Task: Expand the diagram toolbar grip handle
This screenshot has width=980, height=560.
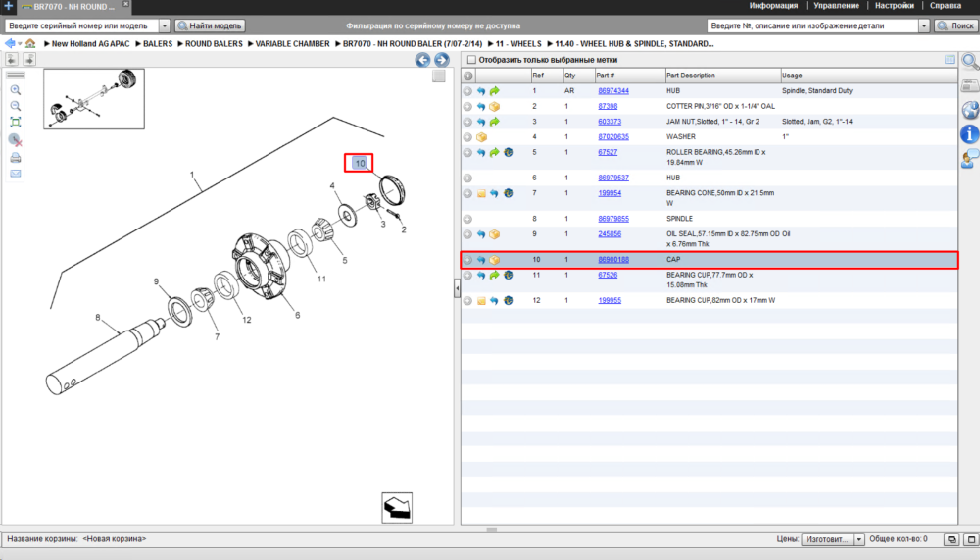Action: [16, 76]
